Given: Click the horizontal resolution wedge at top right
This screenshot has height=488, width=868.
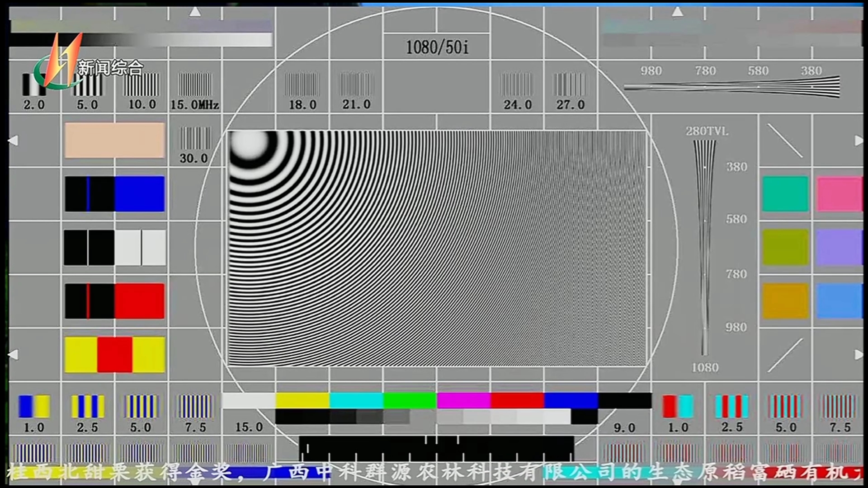Looking at the screenshot, I should (x=732, y=87).
